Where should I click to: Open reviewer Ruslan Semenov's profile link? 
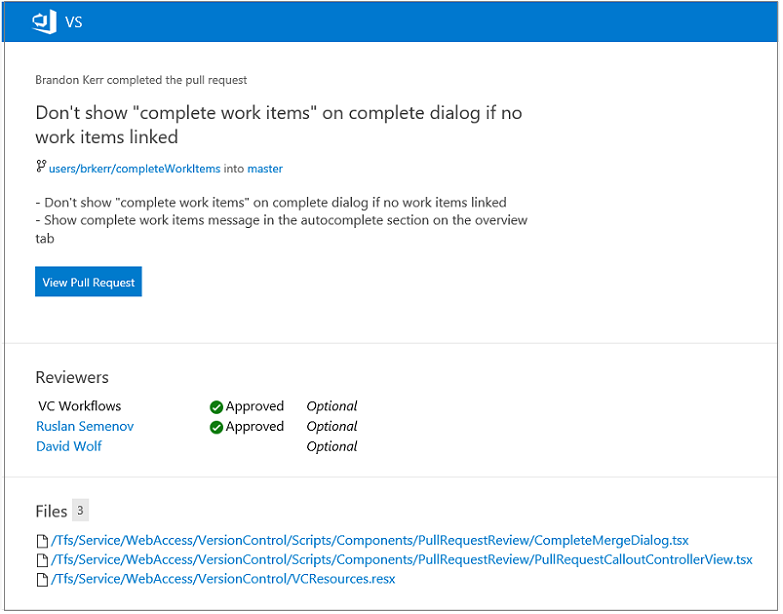(x=85, y=426)
